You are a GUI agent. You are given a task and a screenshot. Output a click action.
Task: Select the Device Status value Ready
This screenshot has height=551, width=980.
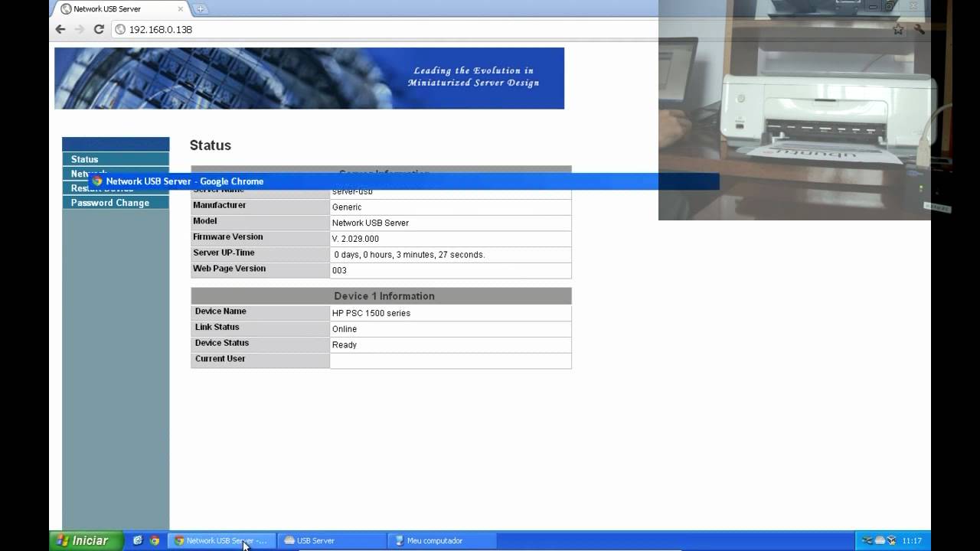pos(345,345)
